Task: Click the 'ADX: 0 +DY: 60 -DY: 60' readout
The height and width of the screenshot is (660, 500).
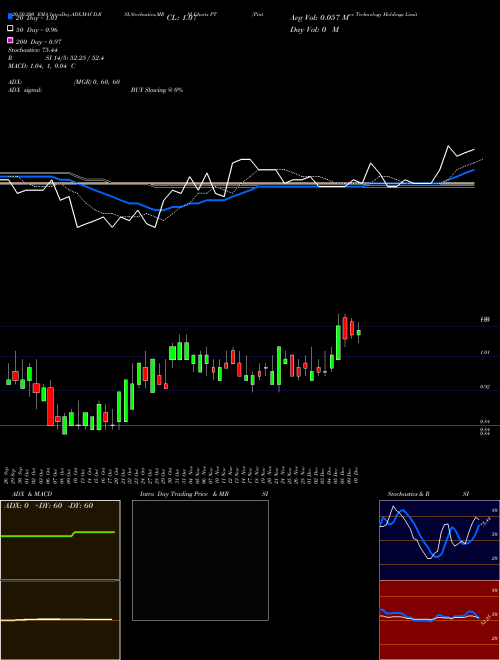Action: point(48,506)
